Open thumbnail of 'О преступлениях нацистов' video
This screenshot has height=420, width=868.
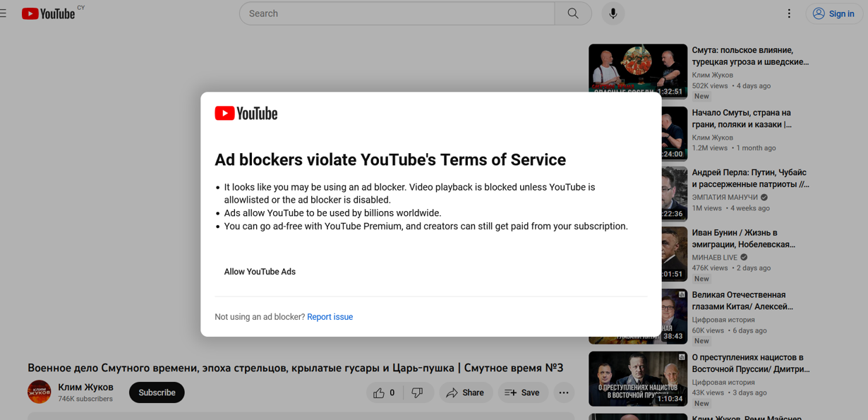pos(638,378)
